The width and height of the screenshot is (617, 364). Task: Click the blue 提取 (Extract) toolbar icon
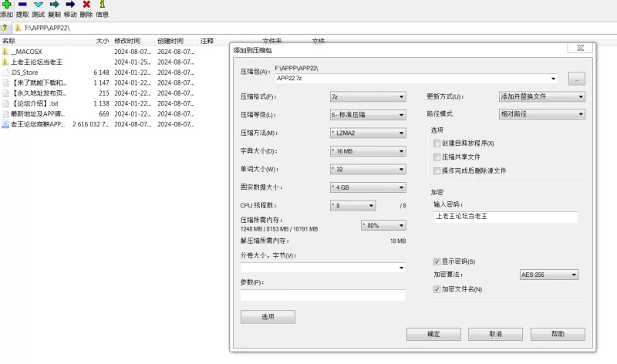pyautogui.click(x=22, y=5)
